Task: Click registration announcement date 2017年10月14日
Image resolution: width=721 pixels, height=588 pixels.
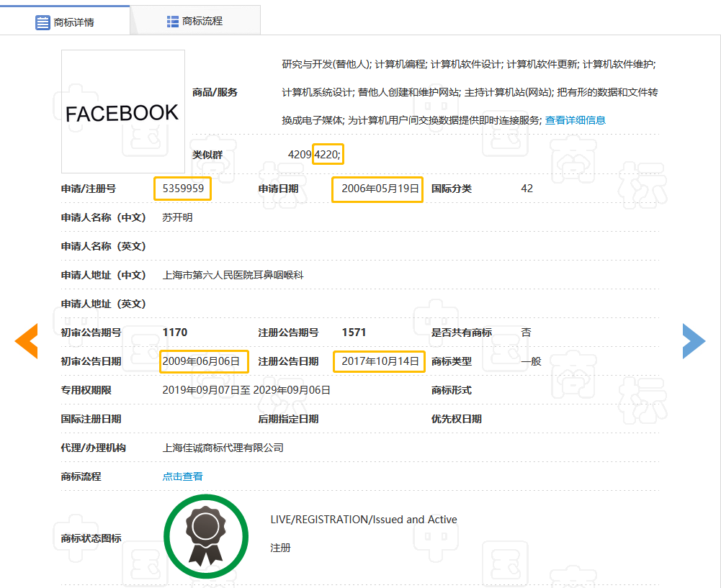Action: tap(380, 361)
